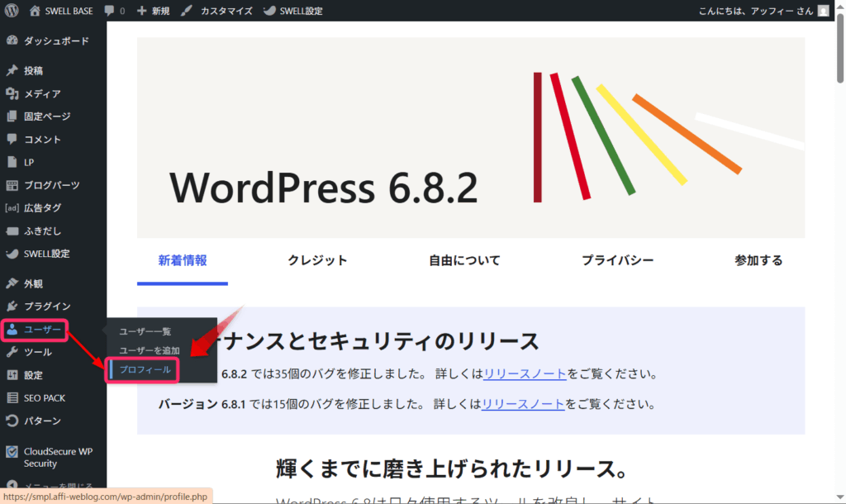
Task: Click the 投稿 pushpin icon
Action: pyautogui.click(x=12, y=70)
